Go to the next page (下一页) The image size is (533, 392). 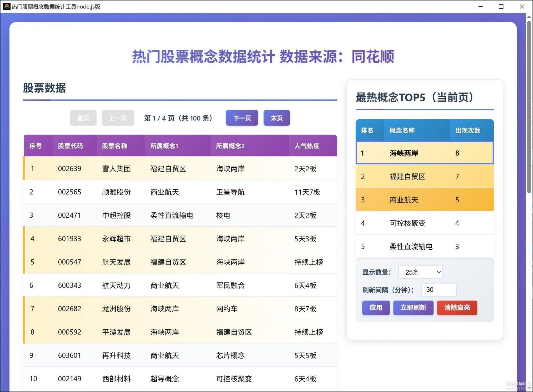pyautogui.click(x=242, y=118)
